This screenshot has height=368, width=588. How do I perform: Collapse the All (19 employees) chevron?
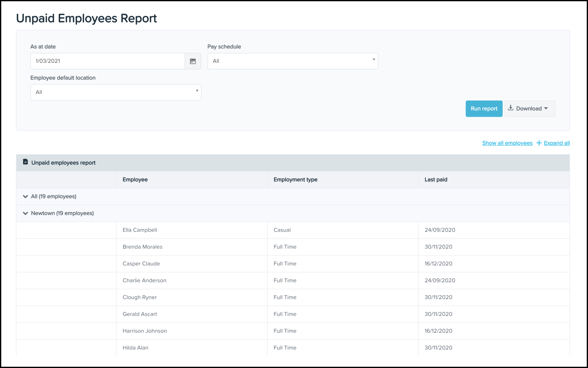point(25,197)
